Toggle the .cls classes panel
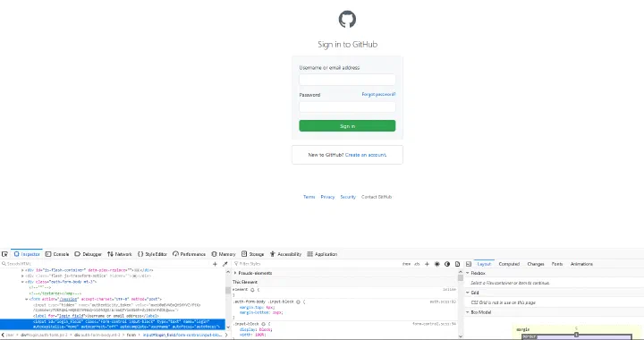The image size is (644, 340). pos(417,264)
